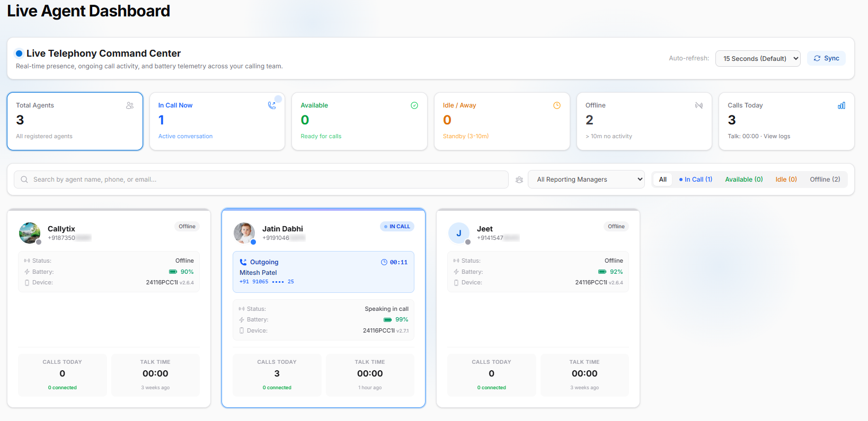
Task: Click the Calls Today bar chart icon
Action: click(x=842, y=105)
